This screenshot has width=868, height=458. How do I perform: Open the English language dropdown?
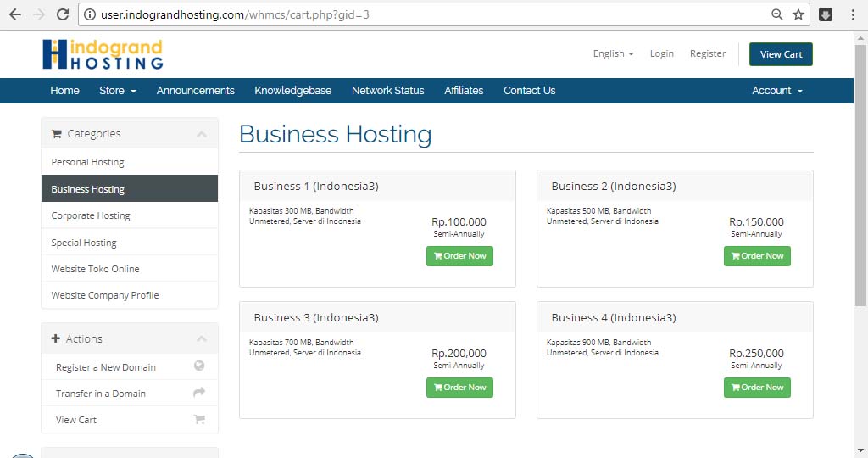tap(613, 53)
